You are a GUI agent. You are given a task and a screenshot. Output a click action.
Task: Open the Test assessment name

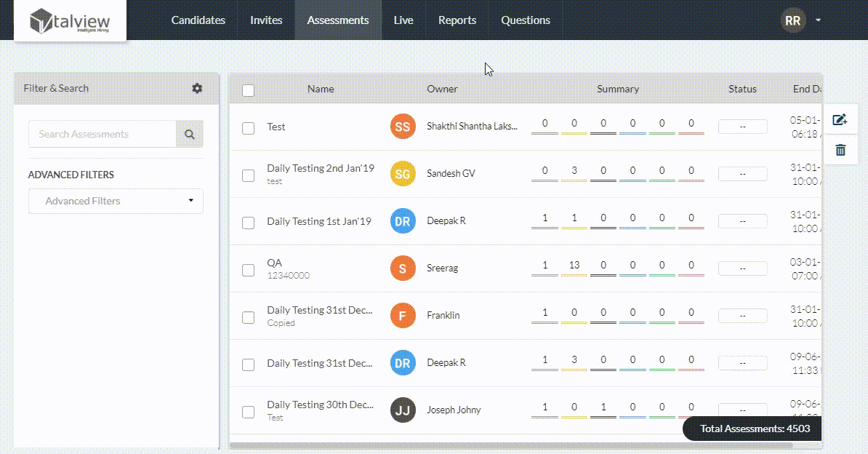coord(276,127)
